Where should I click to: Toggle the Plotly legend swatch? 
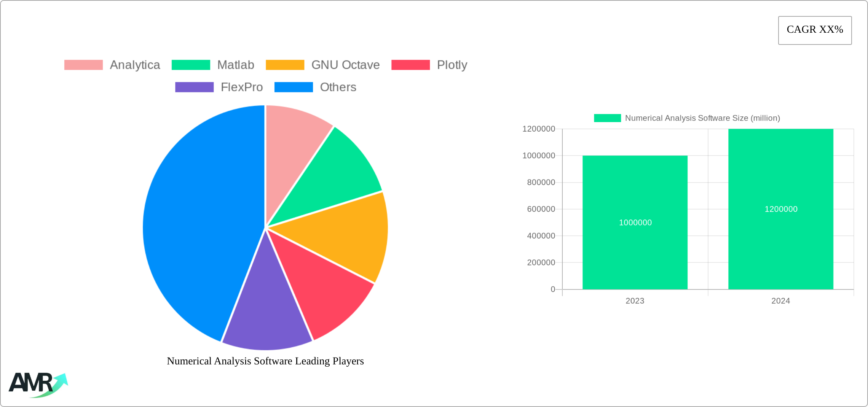click(410, 65)
